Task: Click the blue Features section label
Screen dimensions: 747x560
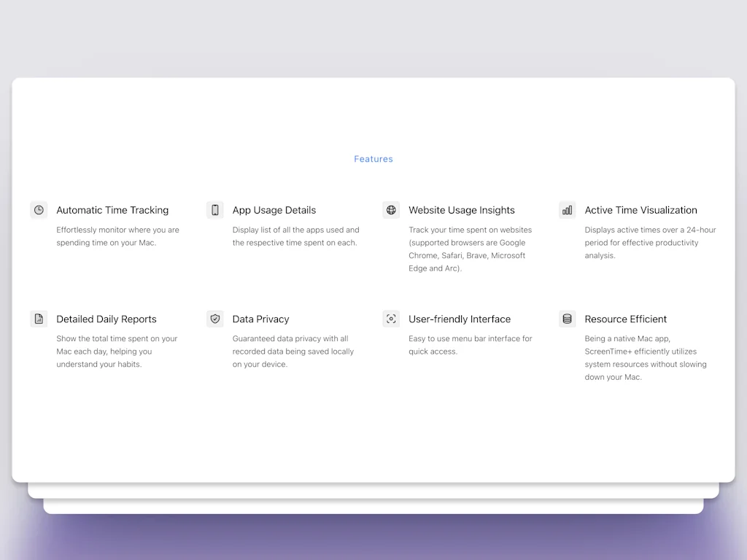Action: (373, 159)
